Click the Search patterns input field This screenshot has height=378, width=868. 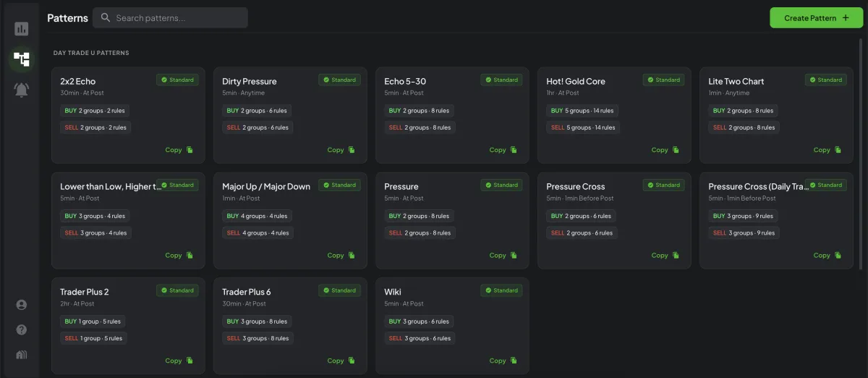coord(177,18)
